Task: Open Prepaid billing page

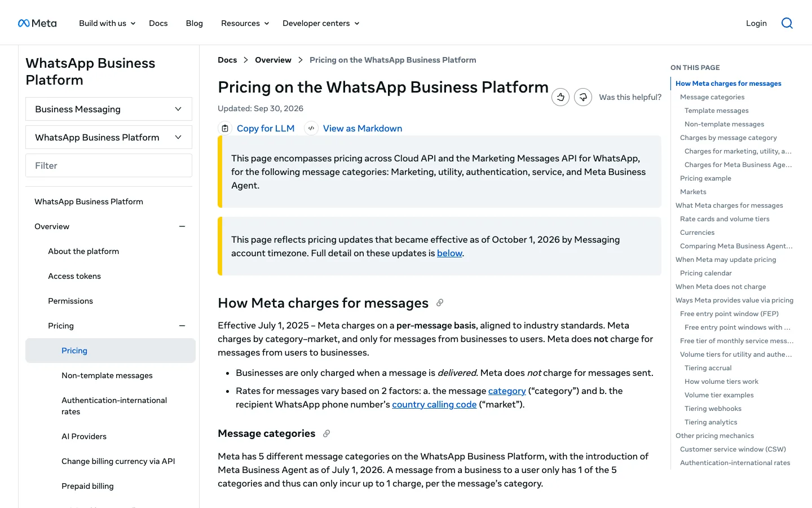Action: pos(87,486)
